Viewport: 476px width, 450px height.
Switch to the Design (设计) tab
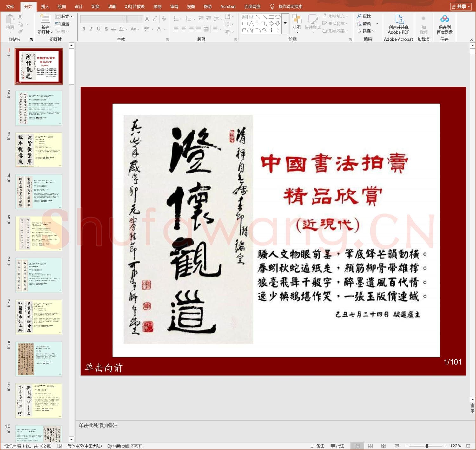pos(78,6)
